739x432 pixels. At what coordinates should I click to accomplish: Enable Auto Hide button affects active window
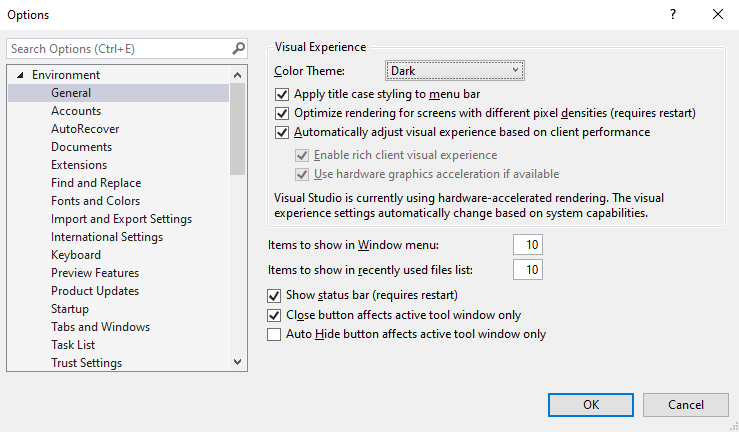click(x=275, y=335)
